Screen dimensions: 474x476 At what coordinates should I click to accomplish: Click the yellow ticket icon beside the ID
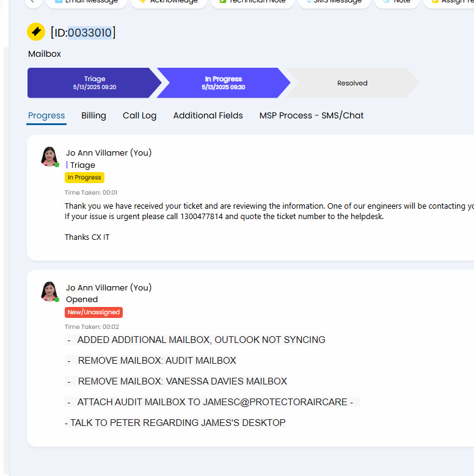tap(36, 32)
